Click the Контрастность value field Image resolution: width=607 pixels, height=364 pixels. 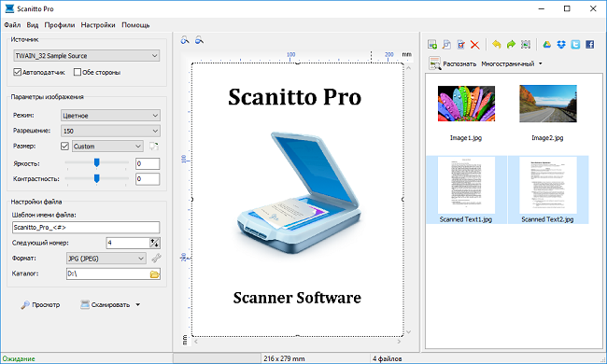click(148, 178)
